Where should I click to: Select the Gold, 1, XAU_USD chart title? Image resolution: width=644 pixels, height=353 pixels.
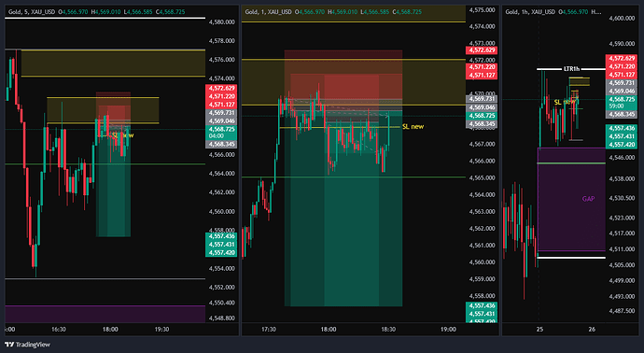[x=269, y=12]
